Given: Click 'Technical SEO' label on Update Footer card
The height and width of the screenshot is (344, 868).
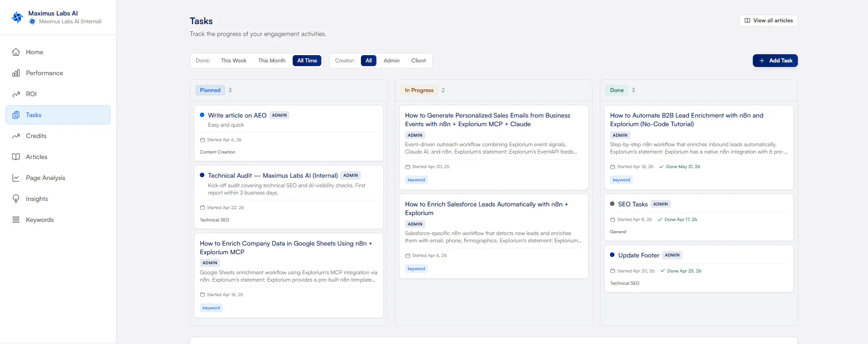Looking at the screenshot, I should 624,283.
